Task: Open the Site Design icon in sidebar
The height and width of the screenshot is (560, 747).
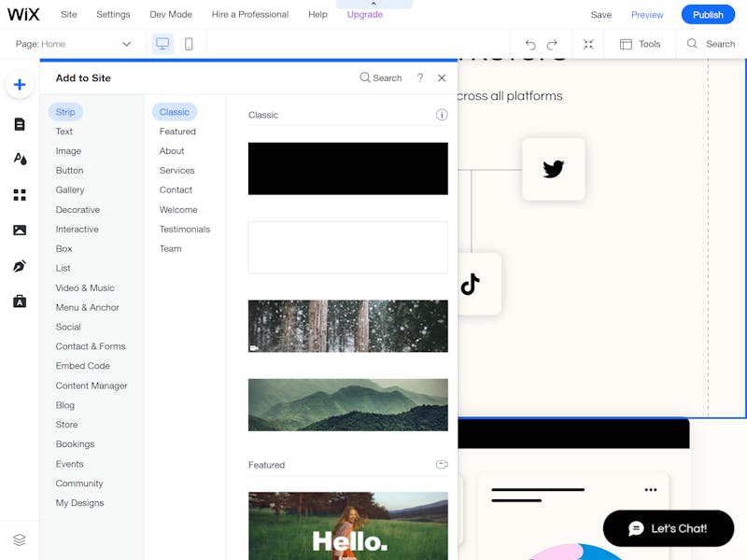Action: pos(20,159)
